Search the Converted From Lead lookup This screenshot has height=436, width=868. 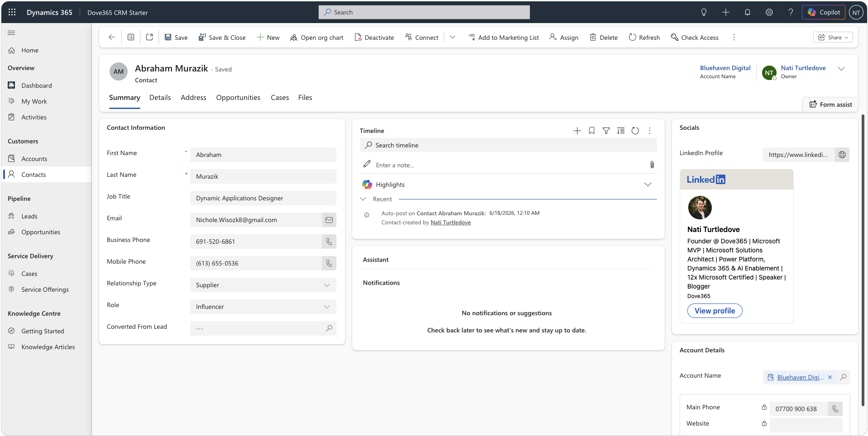click(x=329, y=328)
